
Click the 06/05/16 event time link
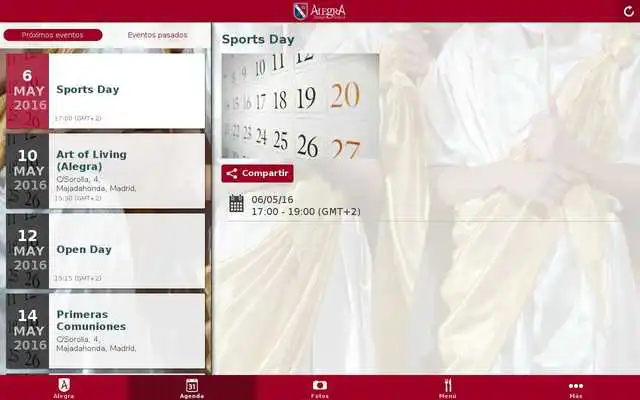305,205
